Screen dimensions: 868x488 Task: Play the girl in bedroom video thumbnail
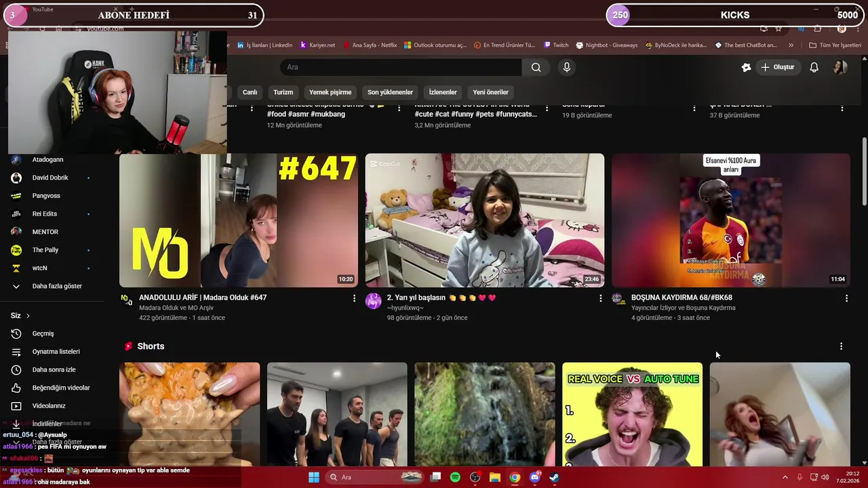(x=485, y=220)
